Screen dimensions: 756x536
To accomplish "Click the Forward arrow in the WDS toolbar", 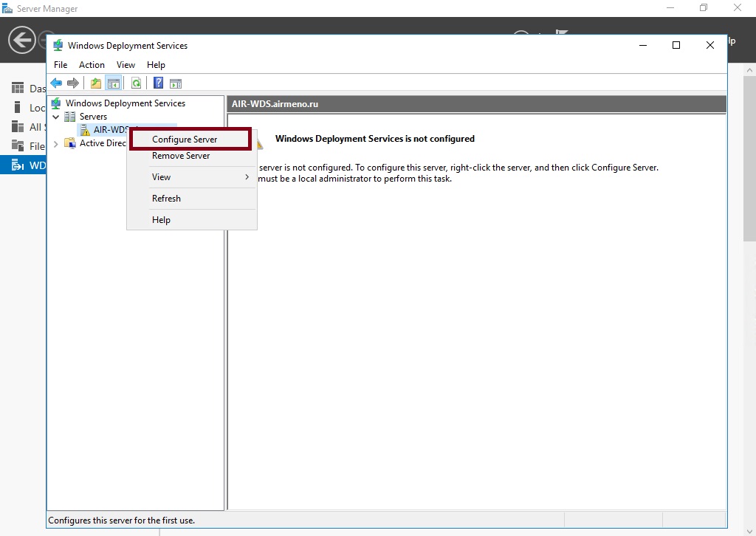I will click(72, 83).
